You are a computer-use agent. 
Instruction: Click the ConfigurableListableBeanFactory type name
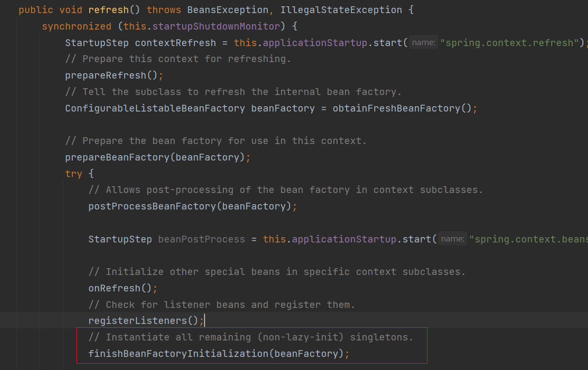[x=155, y=108]
